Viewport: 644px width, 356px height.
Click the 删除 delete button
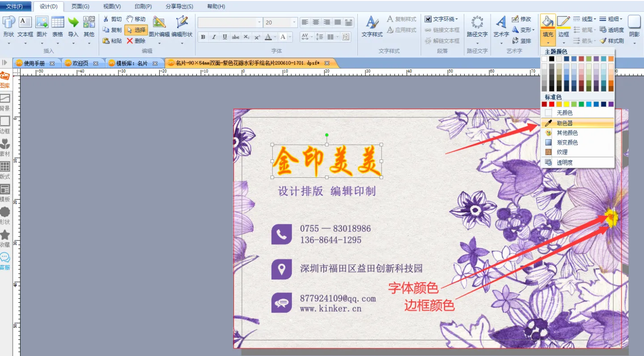(x=136, y=41)
